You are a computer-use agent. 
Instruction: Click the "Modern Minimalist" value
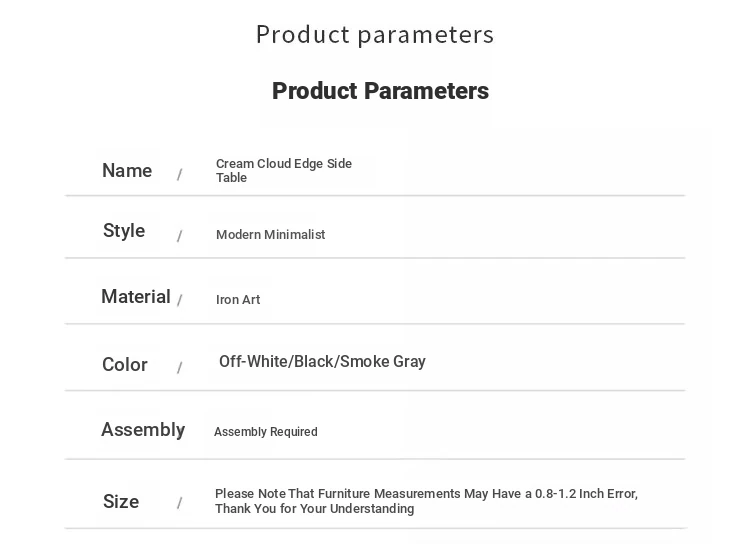[270, 234]
